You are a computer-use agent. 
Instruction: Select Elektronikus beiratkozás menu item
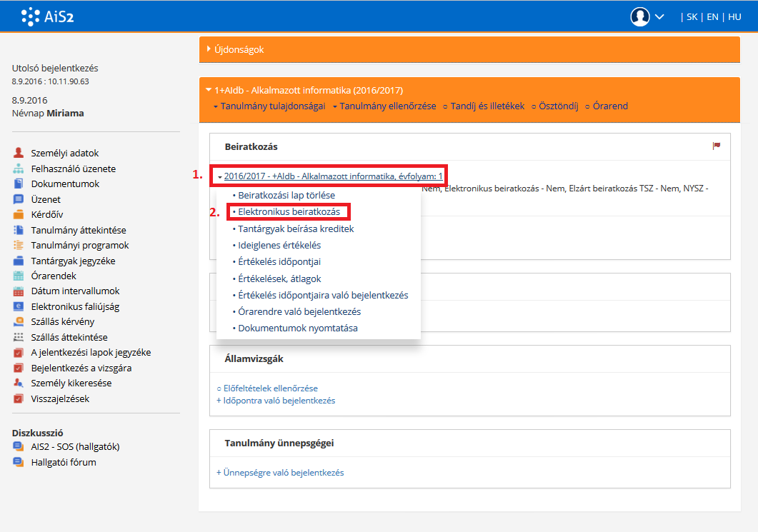(x=289, y=212)
